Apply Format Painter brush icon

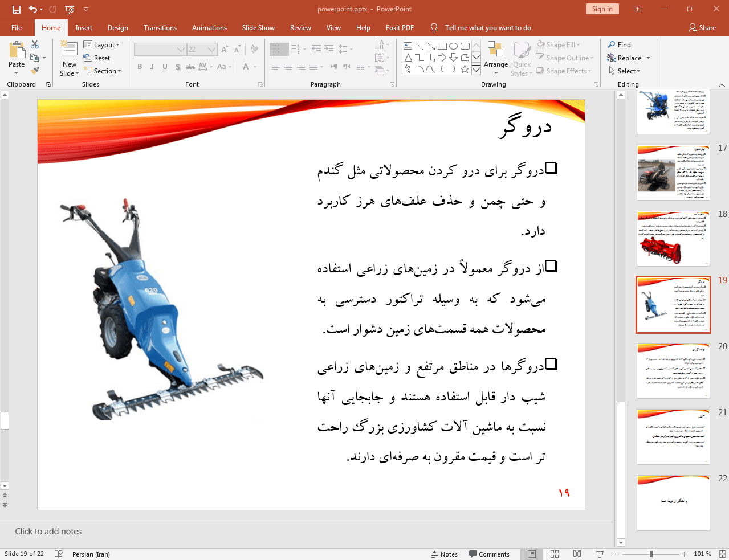pos(35,71)
